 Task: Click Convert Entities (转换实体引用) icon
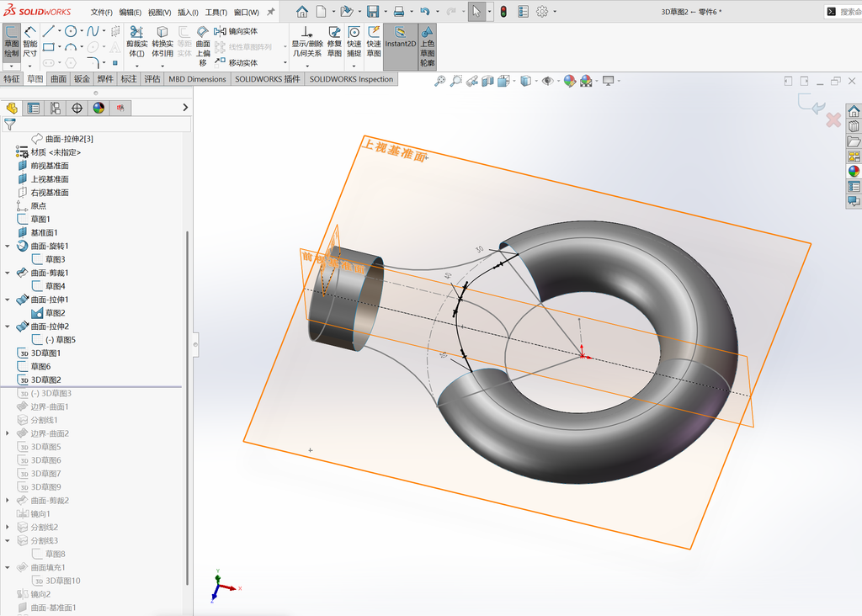tap(162, 42)
